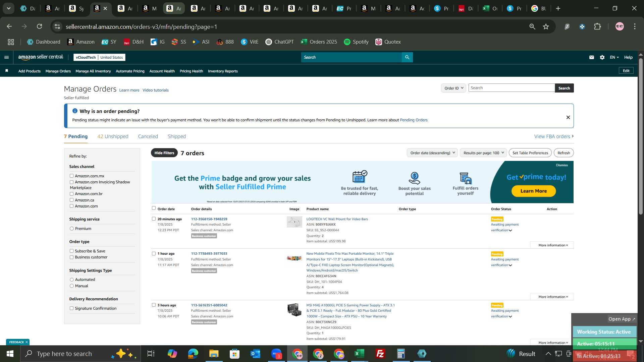The height and width of the screenshot is (362, 644).
Task: Select order 112-3568150-1948259 checkbox
Action: point(154,219)
